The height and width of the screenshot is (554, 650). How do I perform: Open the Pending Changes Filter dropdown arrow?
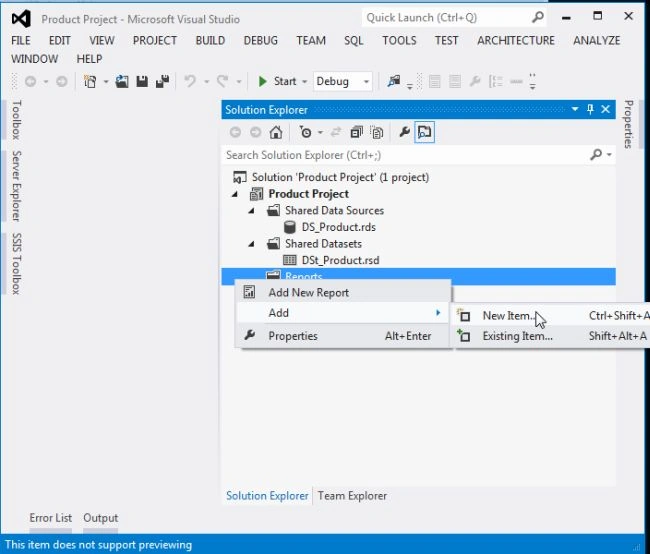pos(320,133)
